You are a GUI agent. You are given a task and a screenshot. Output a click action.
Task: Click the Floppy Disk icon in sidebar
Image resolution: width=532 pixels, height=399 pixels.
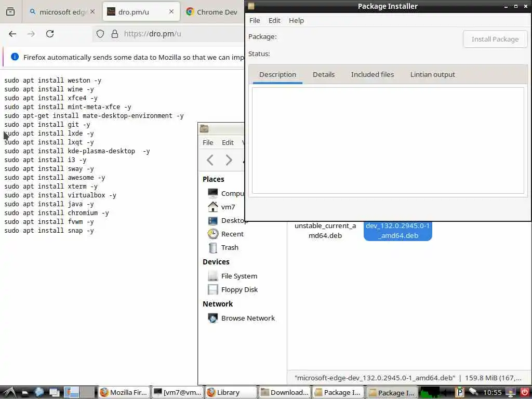pos(212,290)
